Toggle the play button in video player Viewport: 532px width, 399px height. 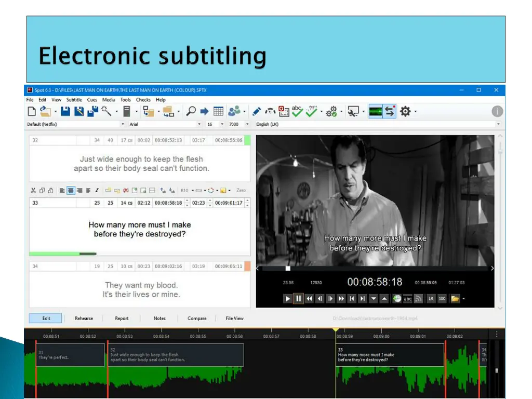(x=287, y=299)
